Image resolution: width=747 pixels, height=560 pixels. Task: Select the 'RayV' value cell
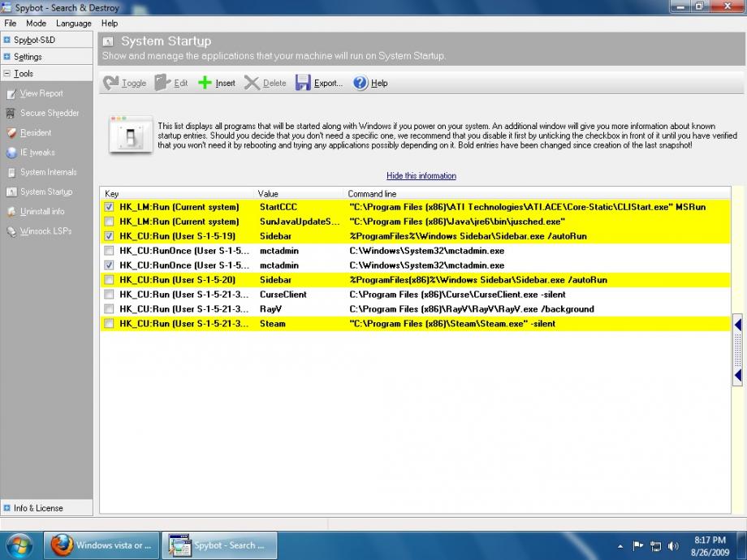coord(270,309)
